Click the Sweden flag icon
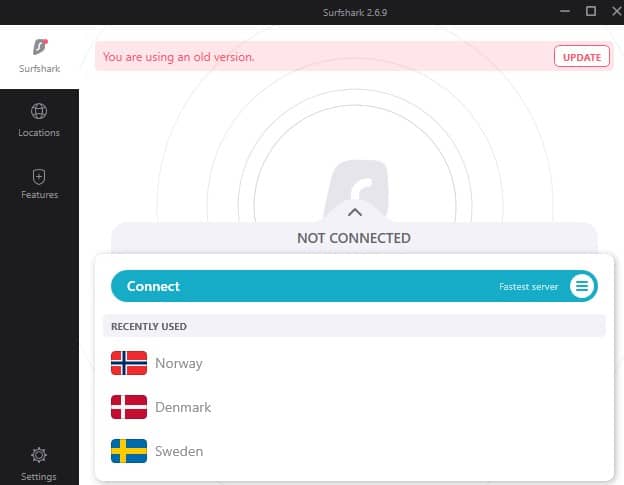Screen dimensions: 624x485 point(129,451)
